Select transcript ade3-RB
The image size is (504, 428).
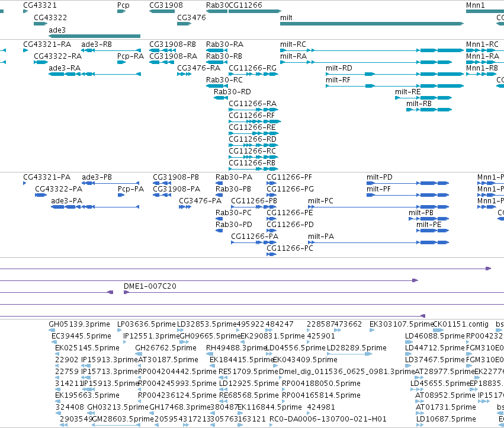(111, 50)
